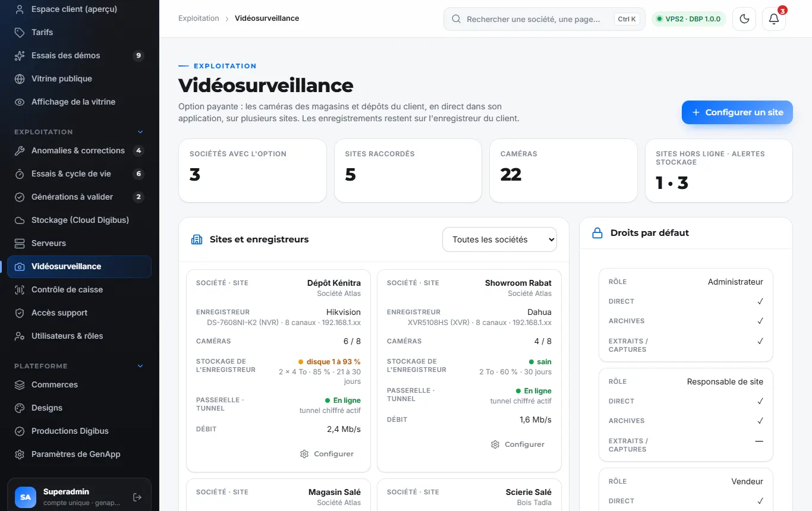Click the VPS2 · DBP 1.0.0 status badge
Screen dimensions: 812x511
coord(688,19)
